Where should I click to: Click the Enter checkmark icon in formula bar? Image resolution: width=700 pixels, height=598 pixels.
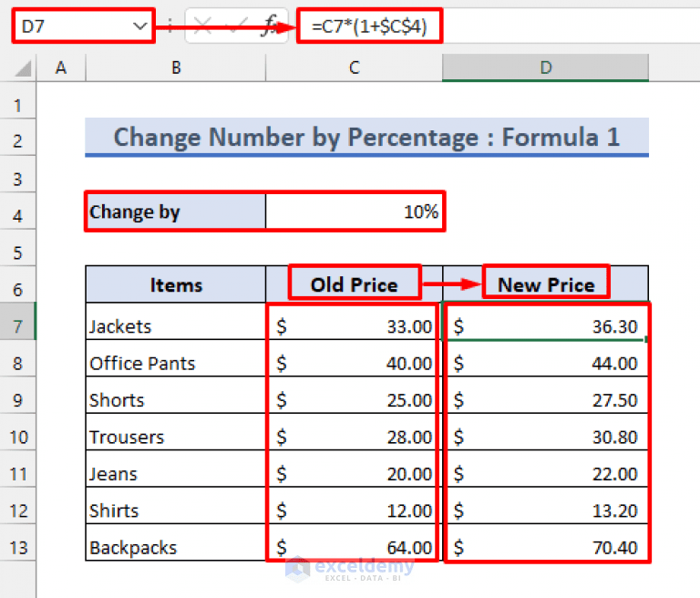click(237, 26)
